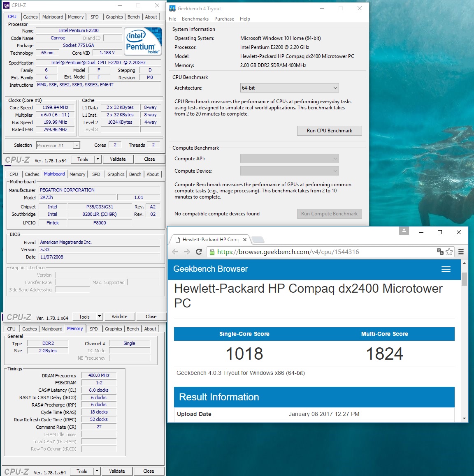The width and height of the screenshot is (474, 476).
Task: Click the Chrome user profile icon
Action: click(404, 231)
